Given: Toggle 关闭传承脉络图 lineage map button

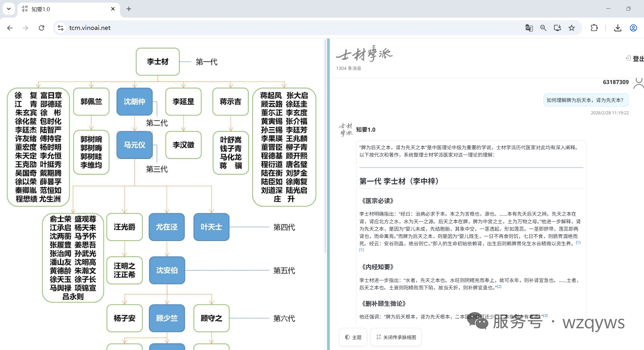Looking at the screenshot, I should click(x=396, y=337).
